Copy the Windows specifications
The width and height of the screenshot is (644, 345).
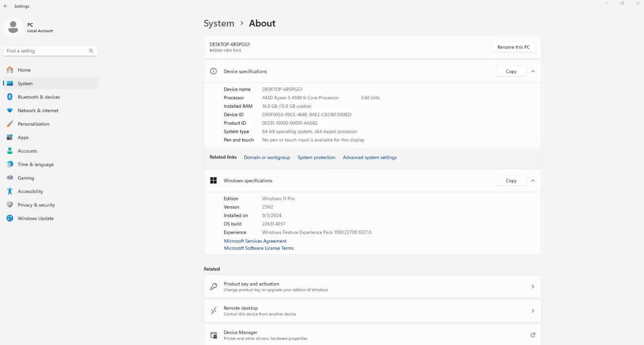pyautogui.click(x=511, y=181)
